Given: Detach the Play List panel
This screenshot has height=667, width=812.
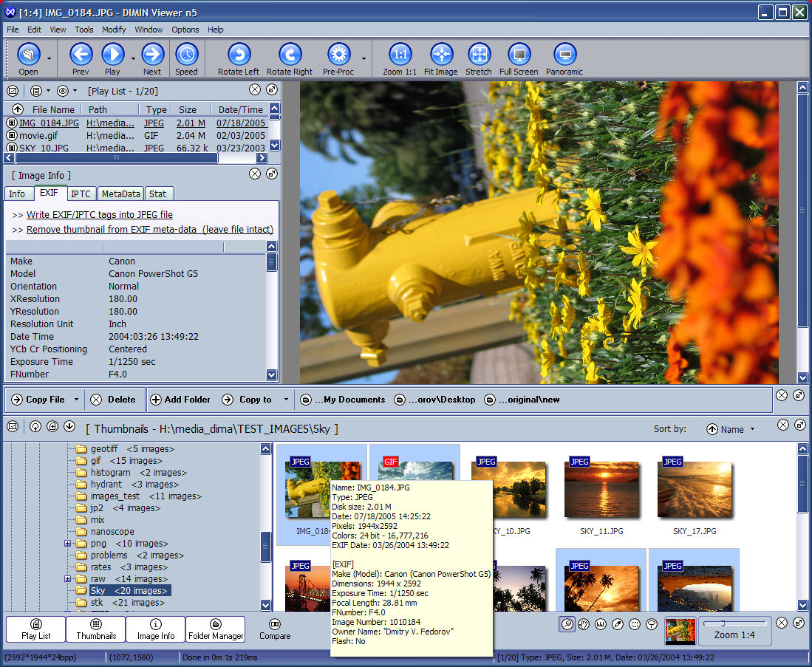Looking at the screenshot, I should 271,89.
